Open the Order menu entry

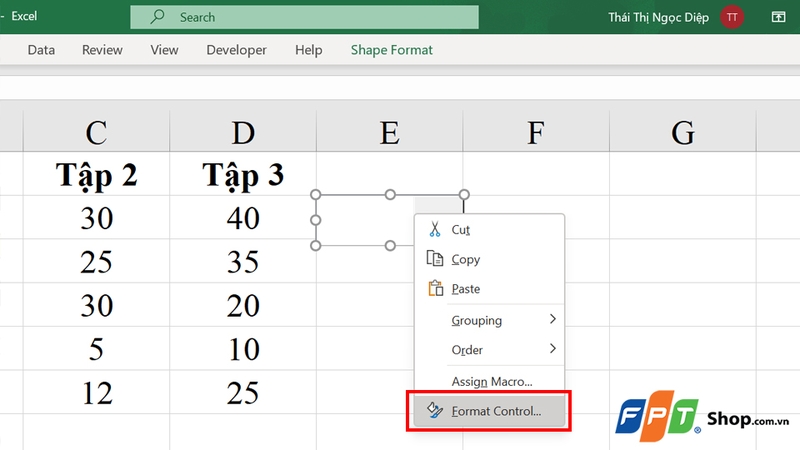click(x=489, y=349)
